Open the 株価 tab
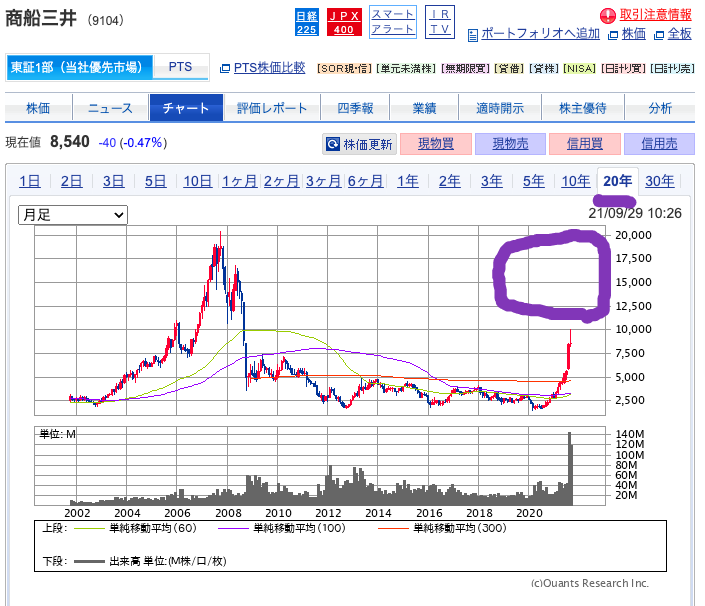705x606 pixels. (x=38, y=108)
